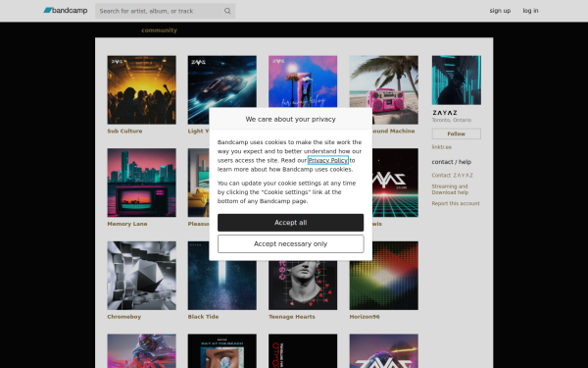
Task: Click the search magnifier icon
Action: point(227,11)
